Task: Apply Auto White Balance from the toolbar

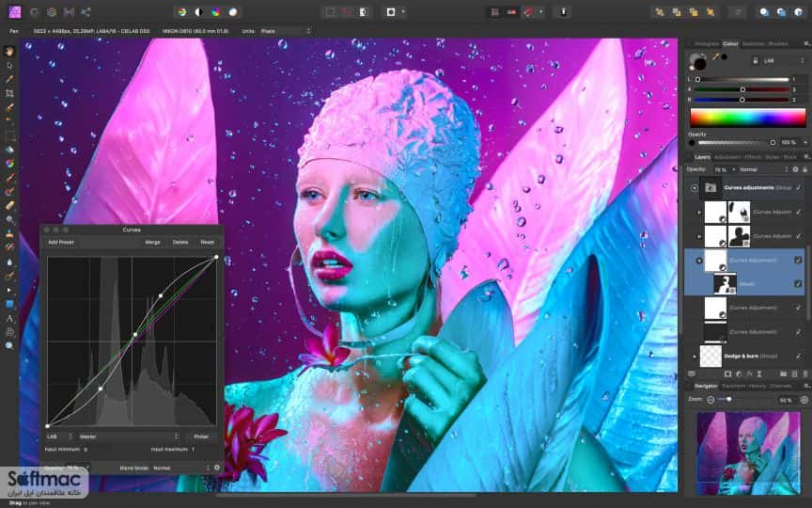Action: (233, 12)
